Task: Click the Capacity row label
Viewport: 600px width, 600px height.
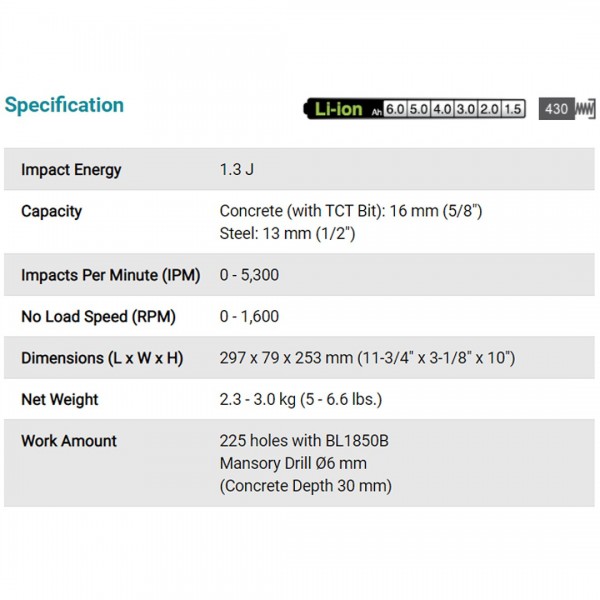Action: click(52, 212)
